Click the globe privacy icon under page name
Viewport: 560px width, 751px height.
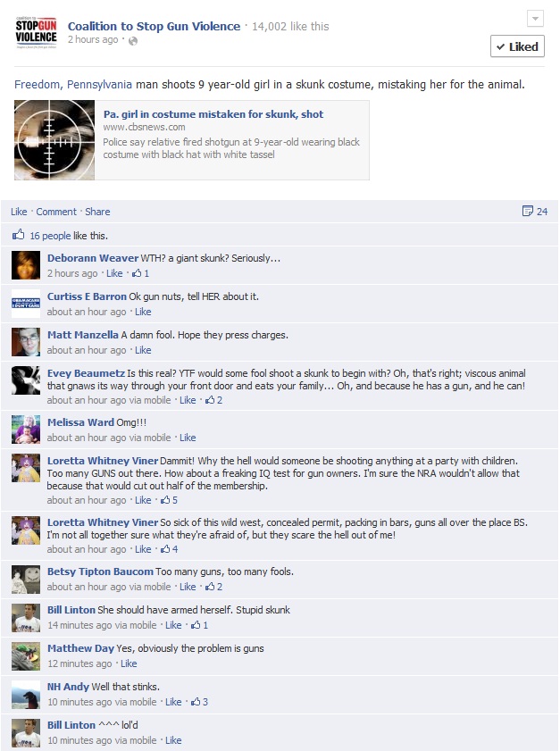coord(133,41)
